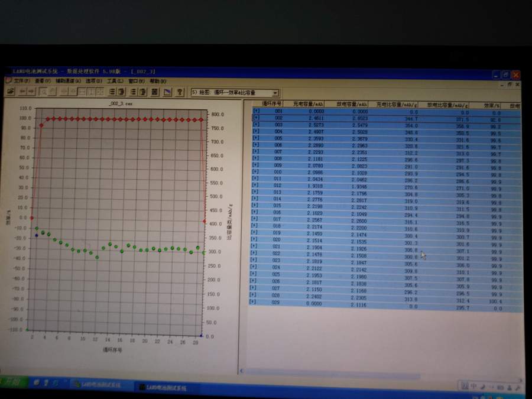
Task: Click the chart plot toolbar icon
Action: click(167, 92)
